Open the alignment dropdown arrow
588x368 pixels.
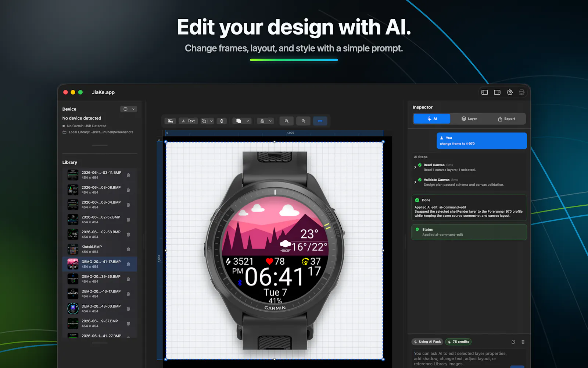pyautogui.click(x=270, y=121)
